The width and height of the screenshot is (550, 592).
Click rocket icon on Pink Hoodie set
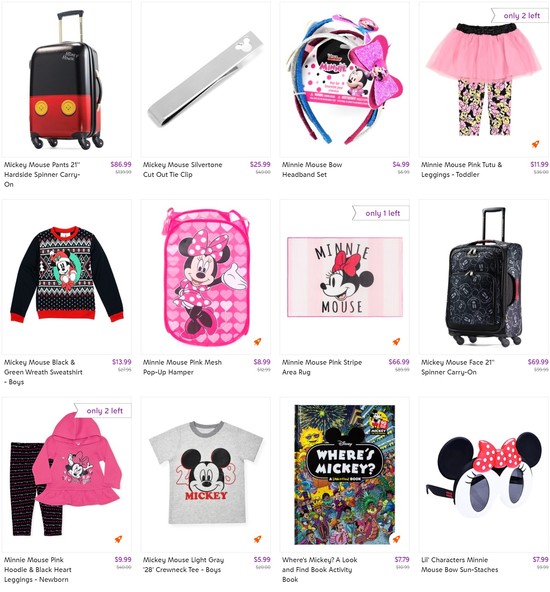[x=119, y=539]
